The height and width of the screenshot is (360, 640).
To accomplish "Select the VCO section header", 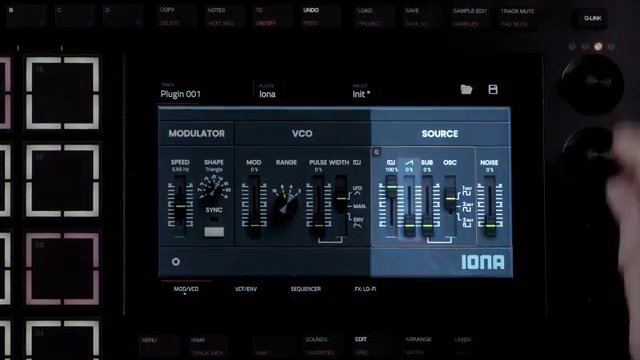I will coord(302,133).
